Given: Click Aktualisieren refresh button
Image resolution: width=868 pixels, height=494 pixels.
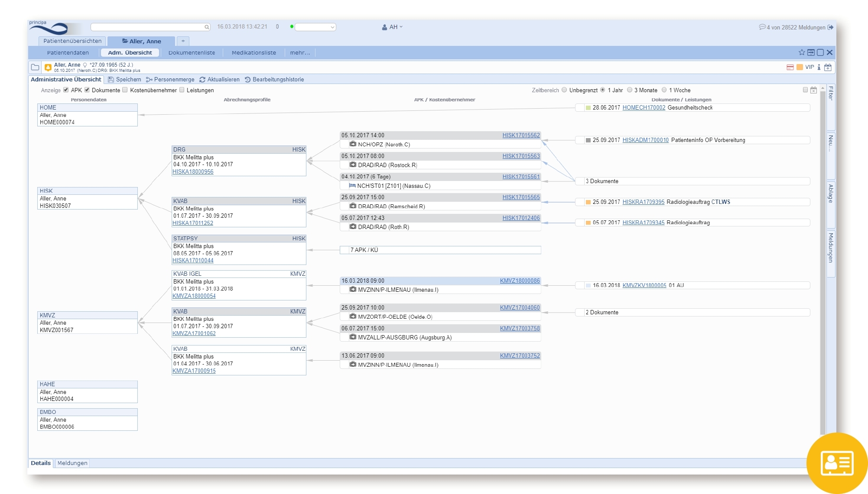Looking at the screenshot, I should pyautogui.click(x=219, y=80).
